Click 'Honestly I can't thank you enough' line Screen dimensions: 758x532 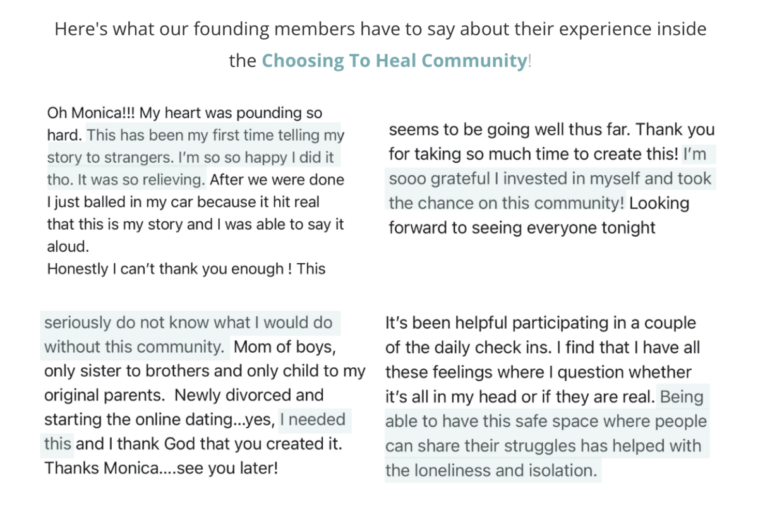(186, 269)
